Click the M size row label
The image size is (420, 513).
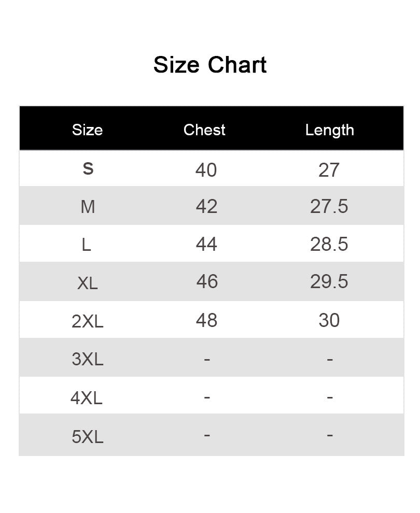[x=88, y=207]
